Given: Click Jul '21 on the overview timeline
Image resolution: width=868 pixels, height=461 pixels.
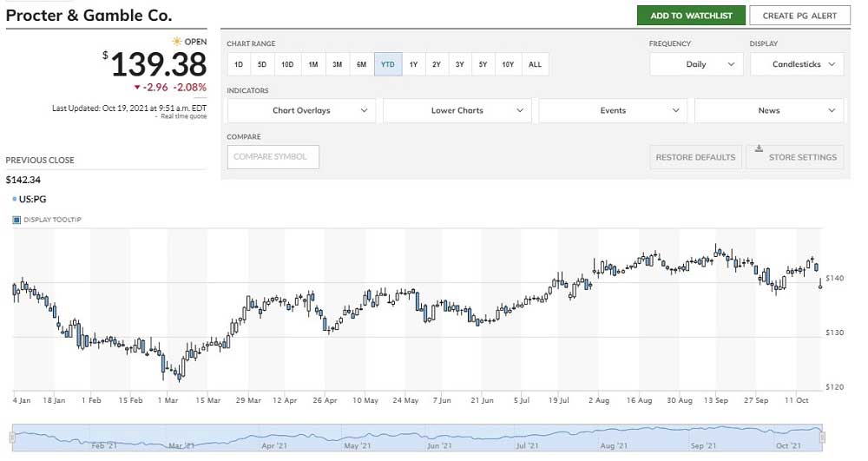Looking at the screenshot, I should (x=527, y=445).
